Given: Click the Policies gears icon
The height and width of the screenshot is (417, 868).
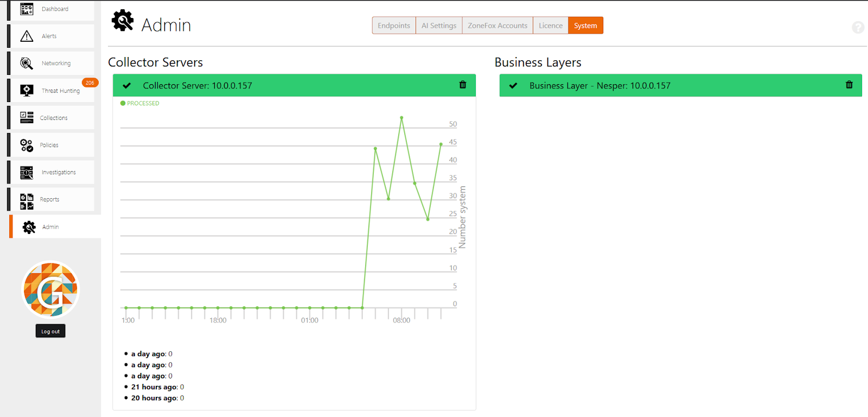Looking at the screenshot, I should coord(27,145).
